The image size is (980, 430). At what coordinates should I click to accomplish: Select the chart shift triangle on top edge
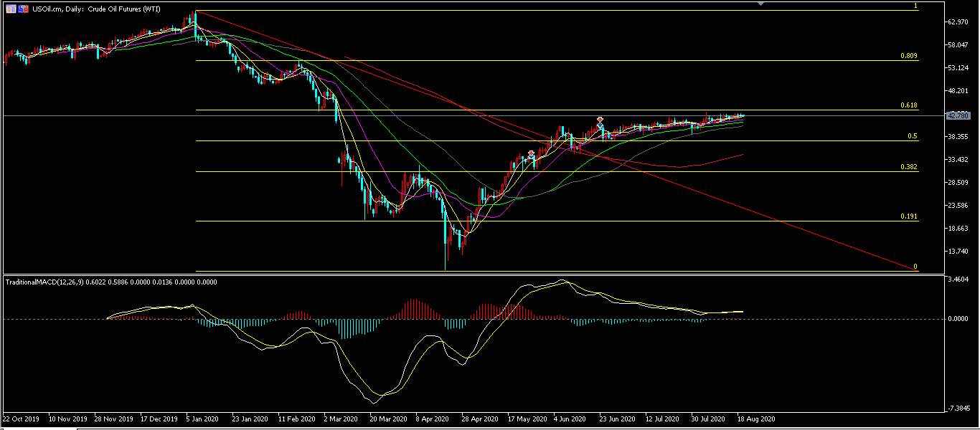pos(761,4)
